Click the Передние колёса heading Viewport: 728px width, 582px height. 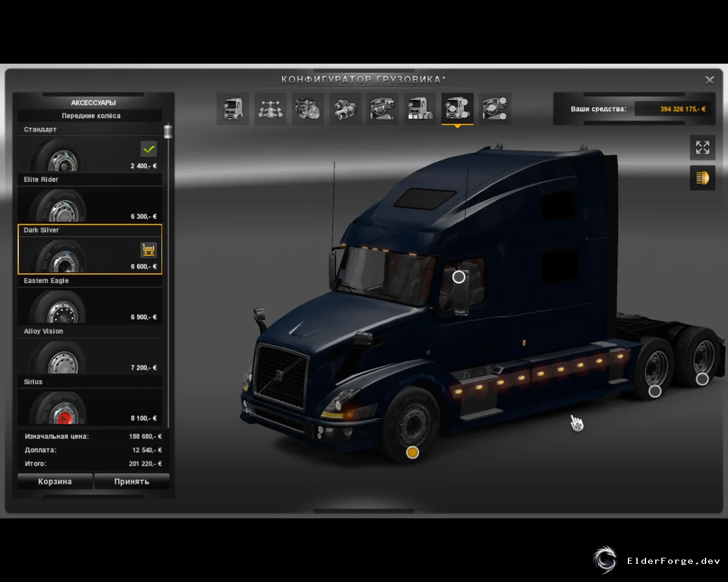(x=91, y=116)
